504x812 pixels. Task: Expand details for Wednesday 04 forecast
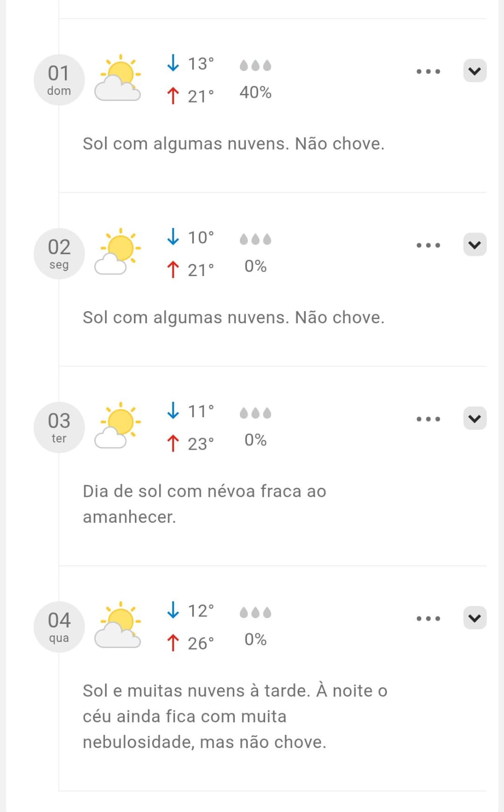[x=475, y=618]
